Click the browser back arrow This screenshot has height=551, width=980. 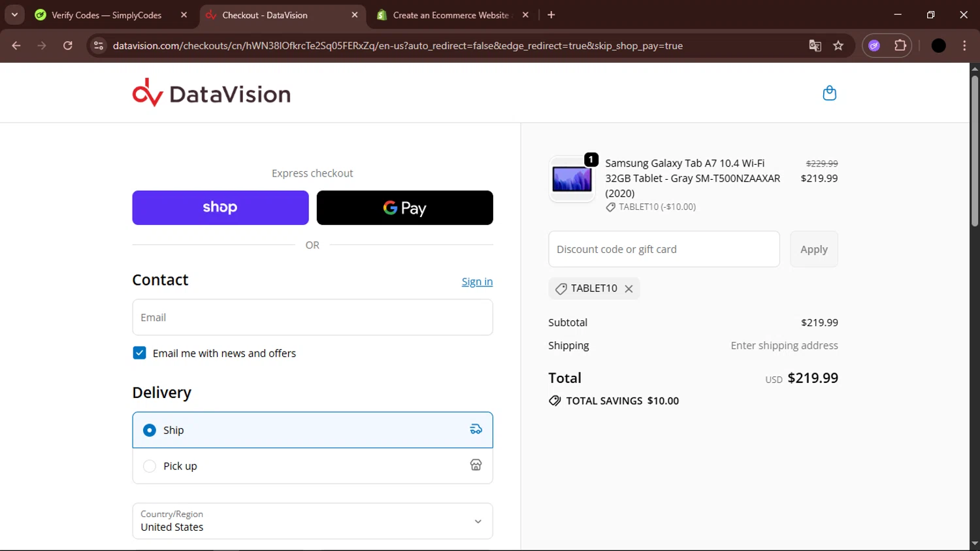pos(16,46)
